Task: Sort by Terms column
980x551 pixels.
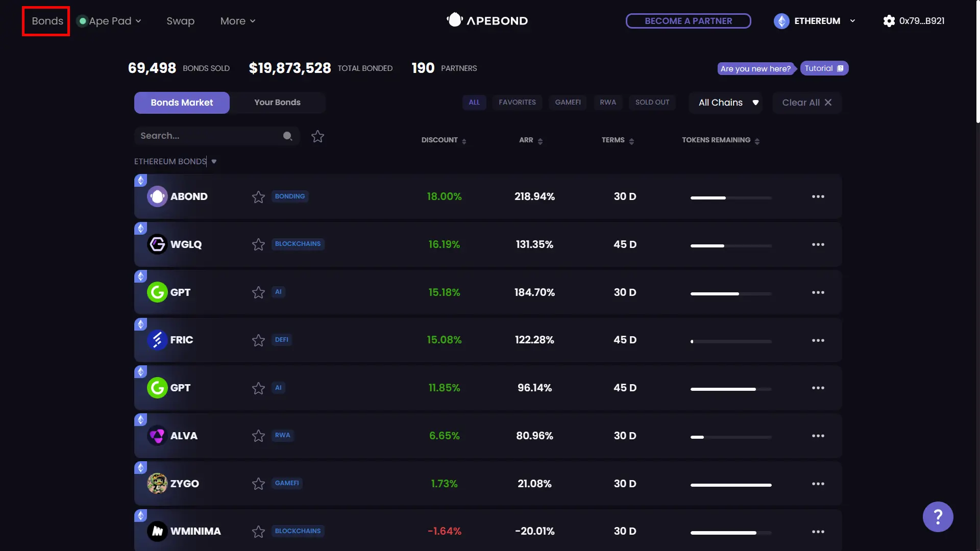Action: pos(618,140)
